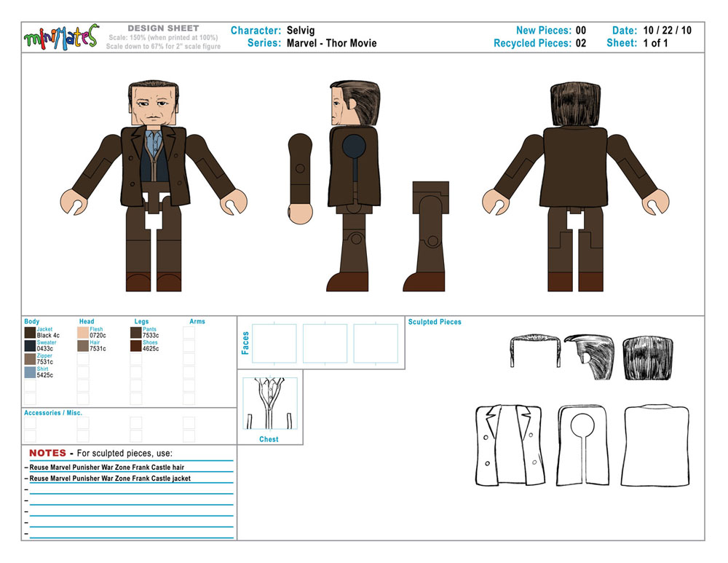Click the vertical 'Faces' label
Image resolution: width=728 pixels, height=563 pixels.
point(245,343)
